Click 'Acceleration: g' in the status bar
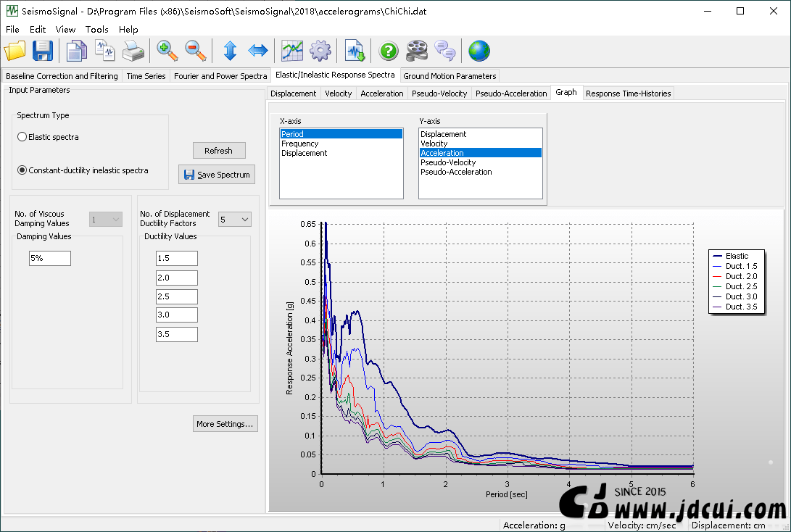 click(534, 525)
